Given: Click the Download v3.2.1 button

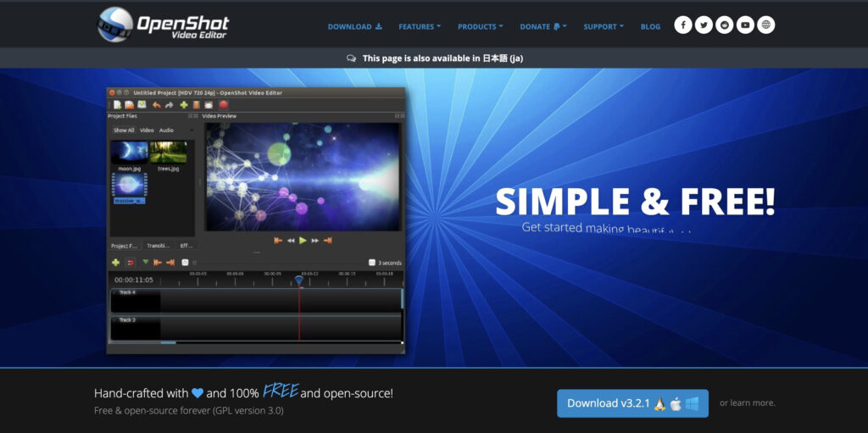Looking at the screenshot, I should point(632,403).
